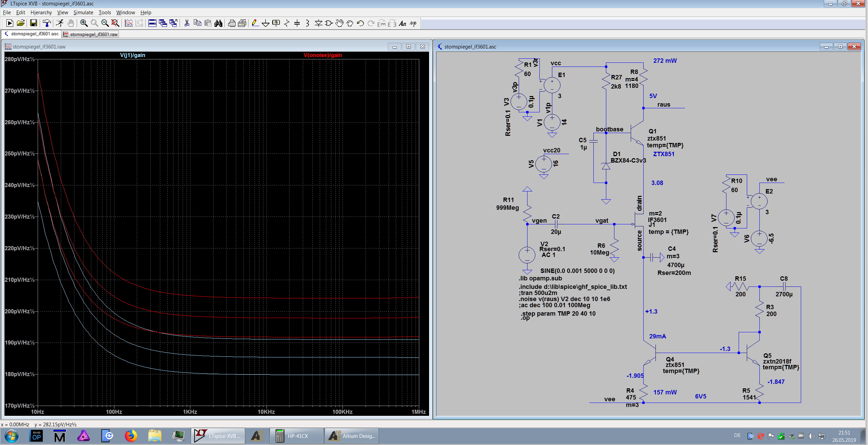
Task: Select the Cut scissors tool
Action: tap(187, 23)
